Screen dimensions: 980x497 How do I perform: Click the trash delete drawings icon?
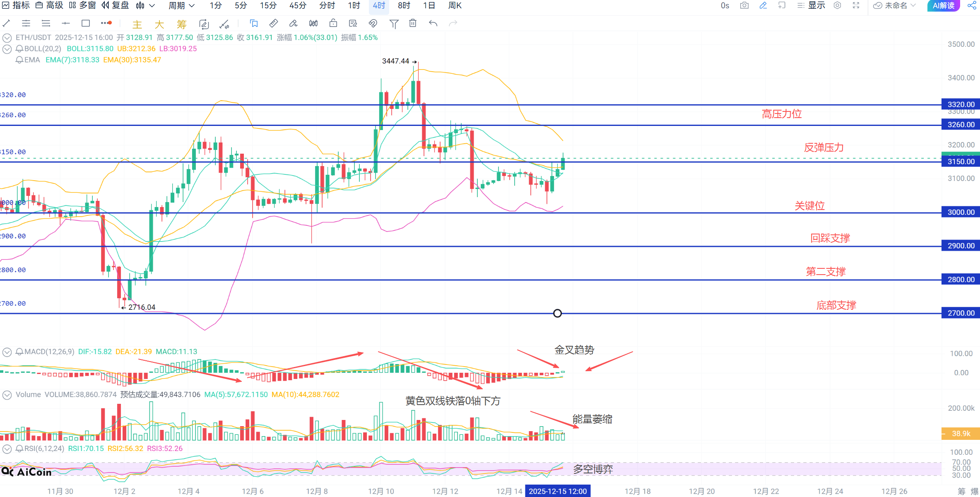pos(413,24)
